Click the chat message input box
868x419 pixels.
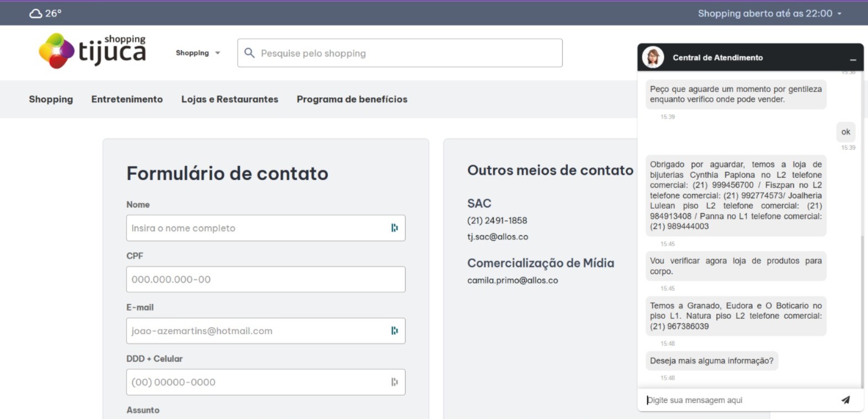point(738,400)
